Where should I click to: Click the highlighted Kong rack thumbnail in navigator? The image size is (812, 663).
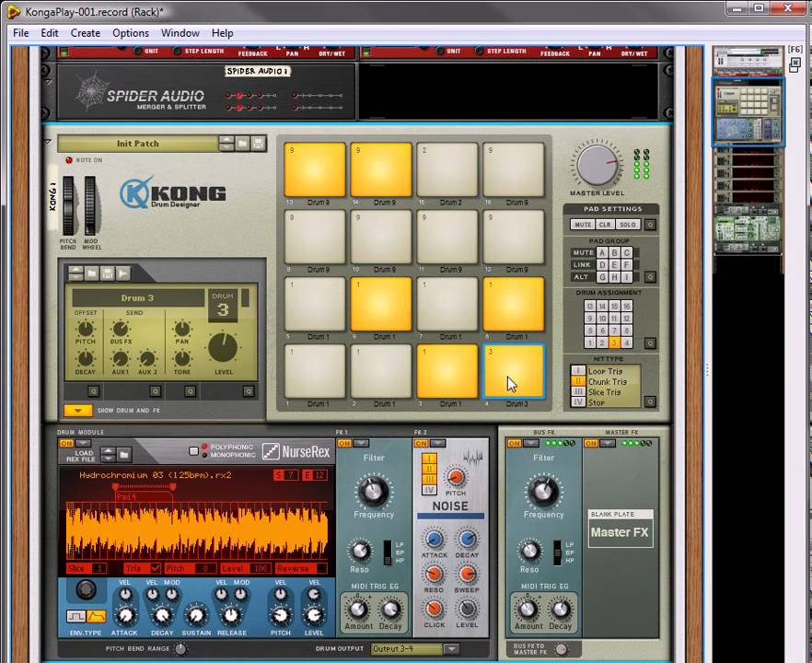point(748,112)
